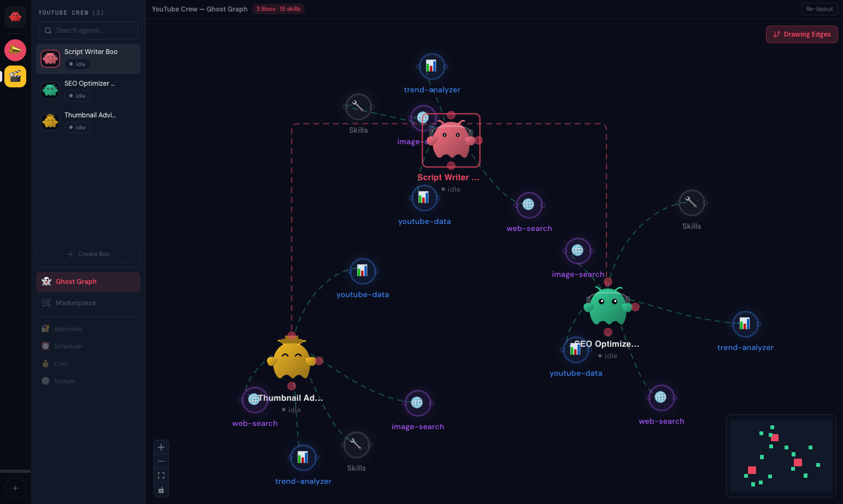Click the Thumbnail Ad... node label
This screenshot has height=504, width=843.
pos(291,398)
